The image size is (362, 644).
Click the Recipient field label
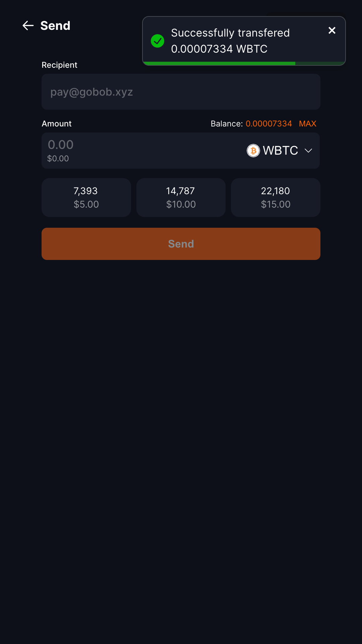tap(59, 65)
